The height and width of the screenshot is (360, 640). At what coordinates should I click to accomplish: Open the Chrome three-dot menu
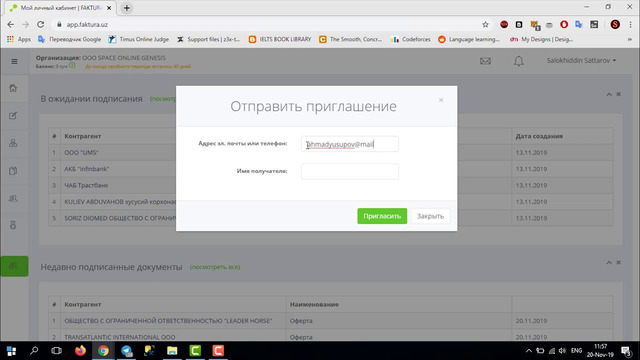631,24
